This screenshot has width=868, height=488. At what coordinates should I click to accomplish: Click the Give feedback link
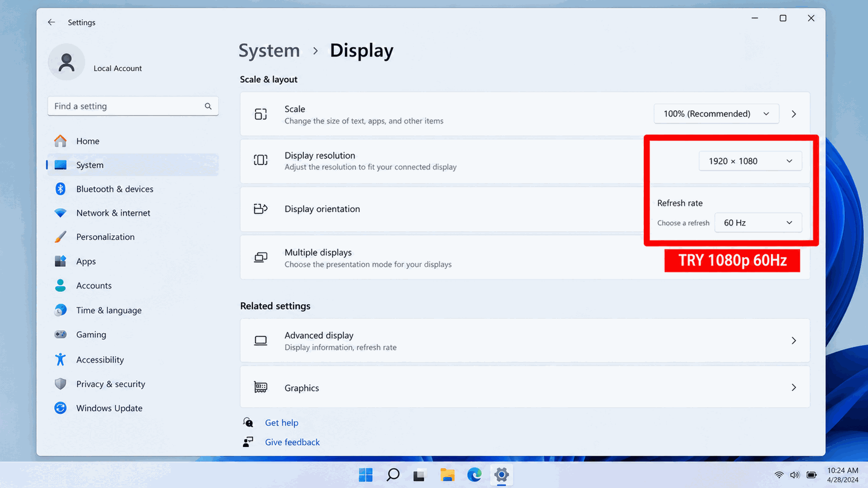tap(292, 442)
